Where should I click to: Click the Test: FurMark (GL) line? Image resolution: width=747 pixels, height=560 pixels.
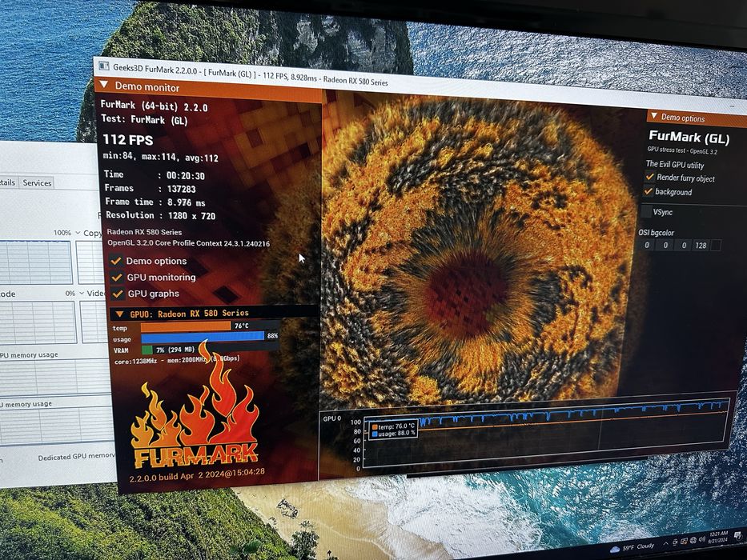pyautogui.click(x=144, y=119)
